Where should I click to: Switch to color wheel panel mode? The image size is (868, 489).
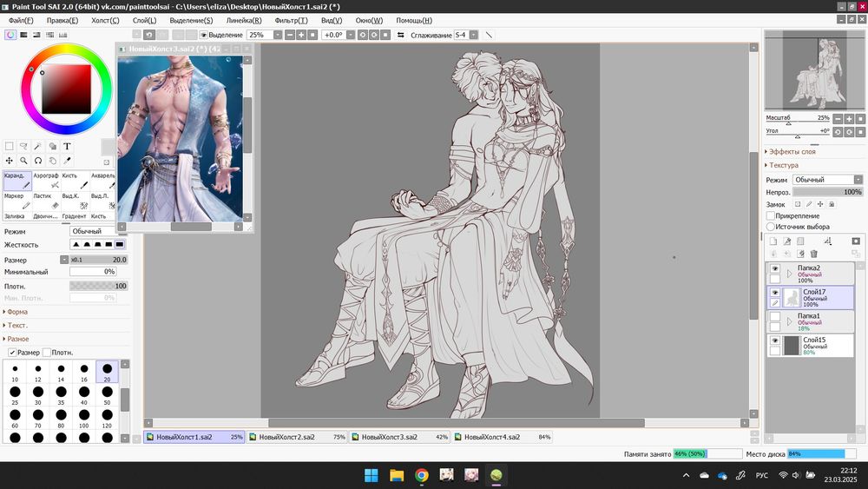[x=10, y=35]
